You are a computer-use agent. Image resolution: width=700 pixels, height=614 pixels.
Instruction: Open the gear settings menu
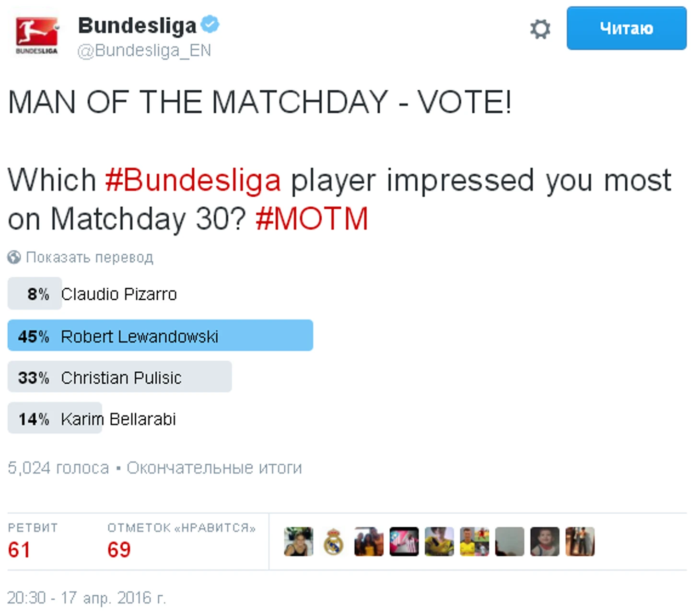coord(540,29)
